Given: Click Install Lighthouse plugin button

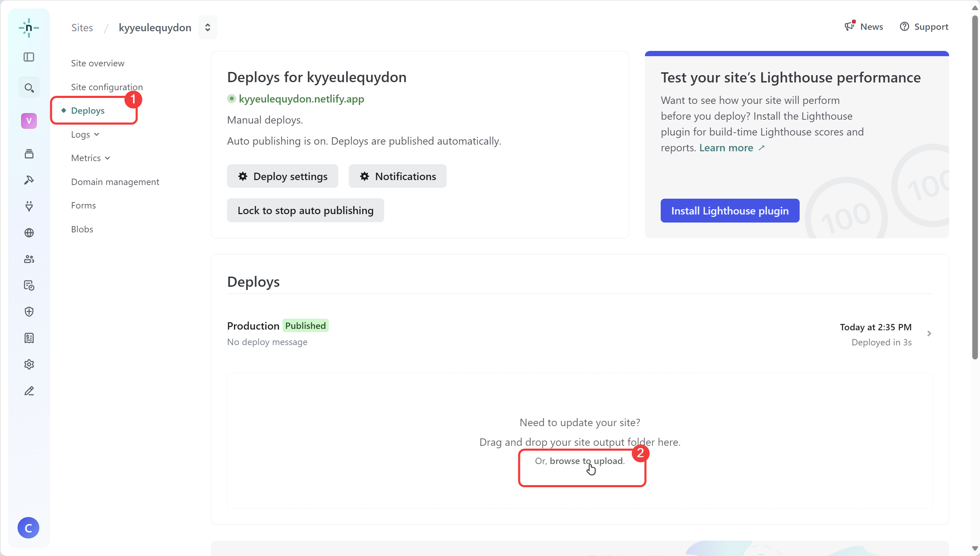Looking at the screenshot, I should (x=729, y=210).
